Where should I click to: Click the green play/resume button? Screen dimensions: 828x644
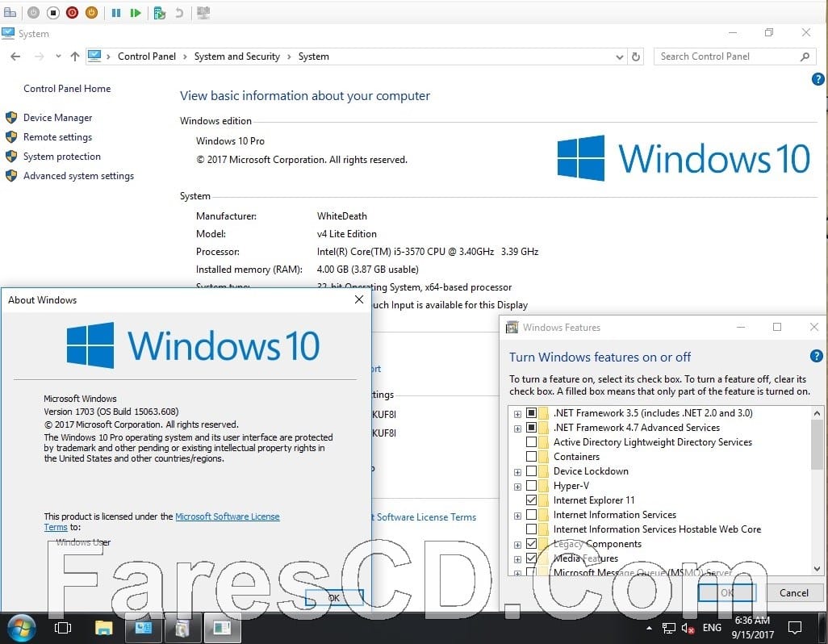pyautogui.click(x=136, y=13)
